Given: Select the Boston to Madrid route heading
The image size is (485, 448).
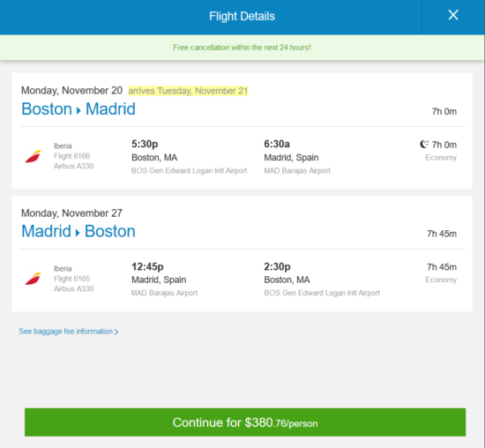Looking at the screenshot, I should [78, 108].
